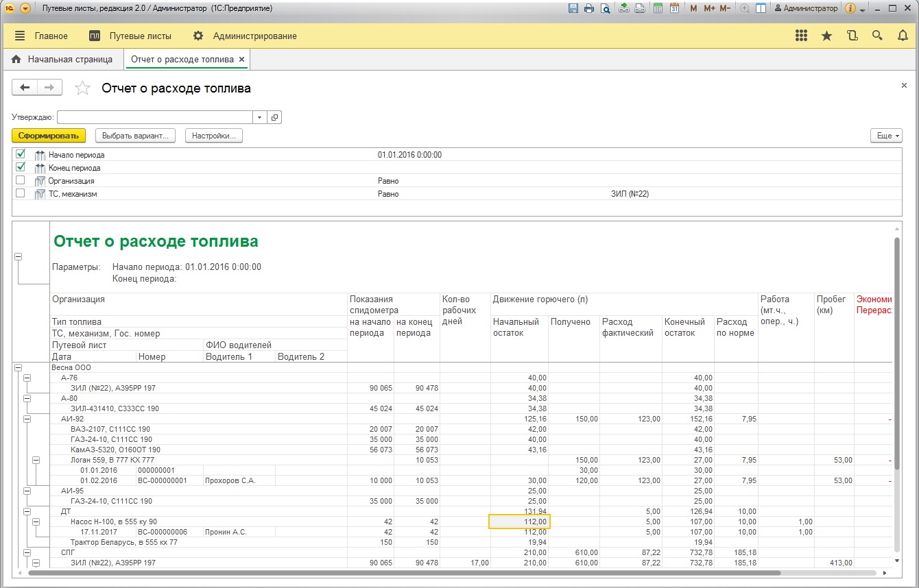
Task: Close the Отчет о расходе топлива tab
Action: 242,60
